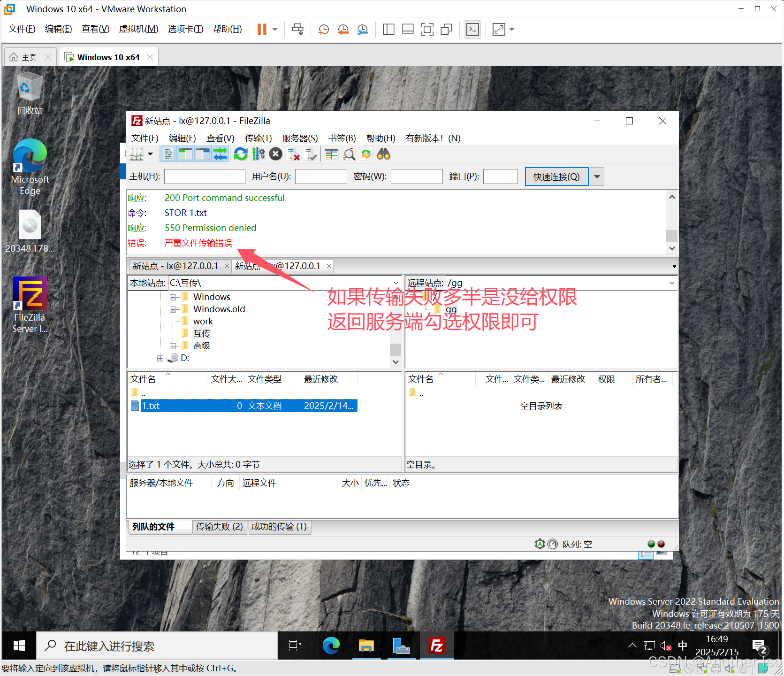Focus the 密码(W) password field
The height and width of the screenshot is (676, 784).
(417, 177)
